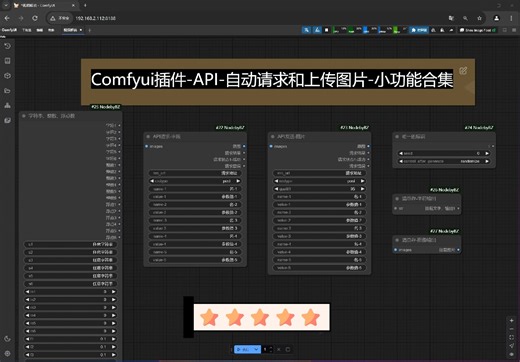Open ComfyUI settings gear icon
Viewport: 520px width, 362px height.
[x=7, y=353]
